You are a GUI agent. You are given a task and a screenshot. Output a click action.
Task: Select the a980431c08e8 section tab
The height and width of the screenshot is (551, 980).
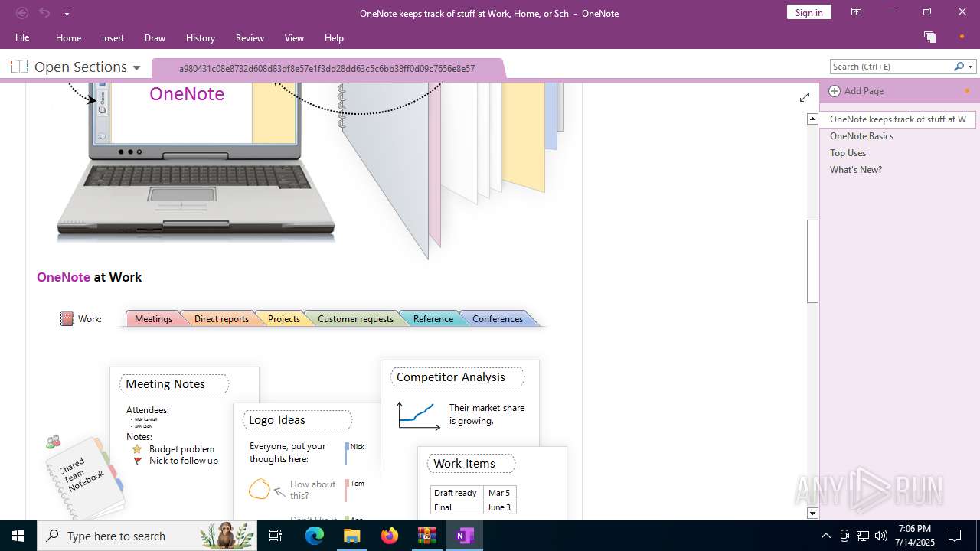click(328, 68)
